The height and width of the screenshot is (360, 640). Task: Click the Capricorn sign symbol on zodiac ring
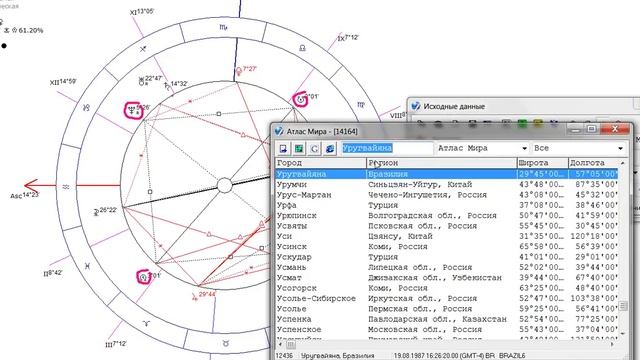click(x=87, y=108)
